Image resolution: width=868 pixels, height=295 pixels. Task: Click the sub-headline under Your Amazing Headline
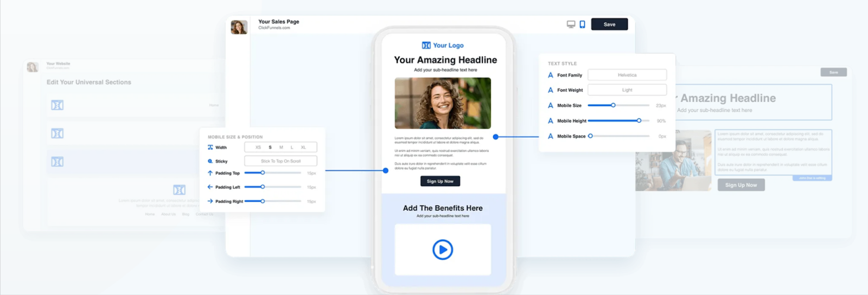[x=445, y=70]
